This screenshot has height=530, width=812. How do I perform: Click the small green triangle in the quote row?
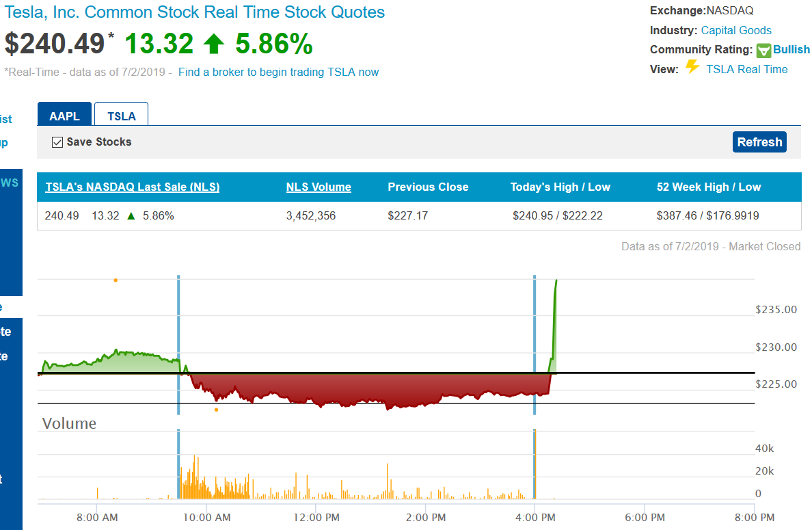click(131, 216)
